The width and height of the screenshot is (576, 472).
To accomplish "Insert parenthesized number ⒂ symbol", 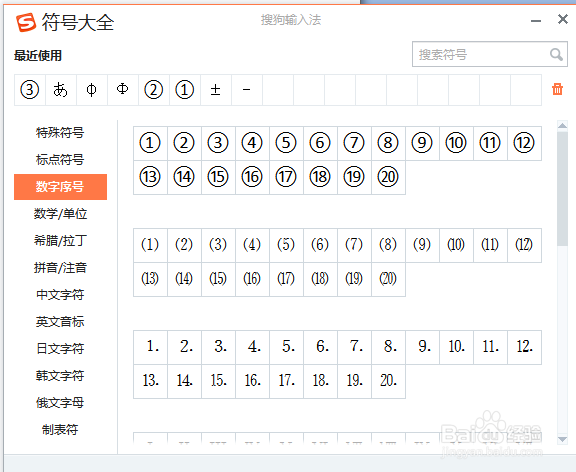I will tap(218, 279).
